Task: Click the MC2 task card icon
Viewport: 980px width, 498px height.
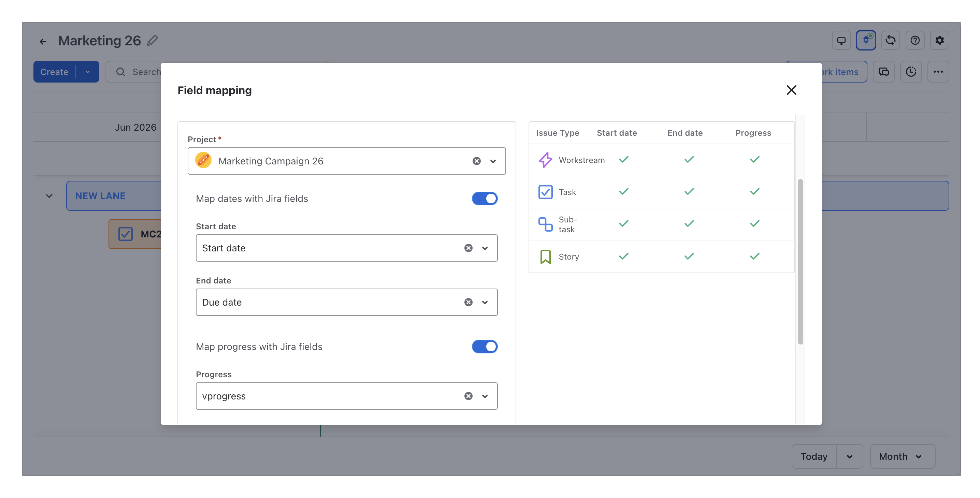Action: 125,234
